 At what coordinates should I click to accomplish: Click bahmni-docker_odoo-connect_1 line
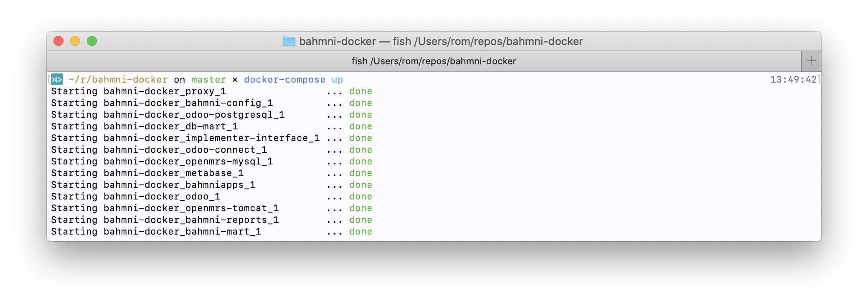coord(211,150)
